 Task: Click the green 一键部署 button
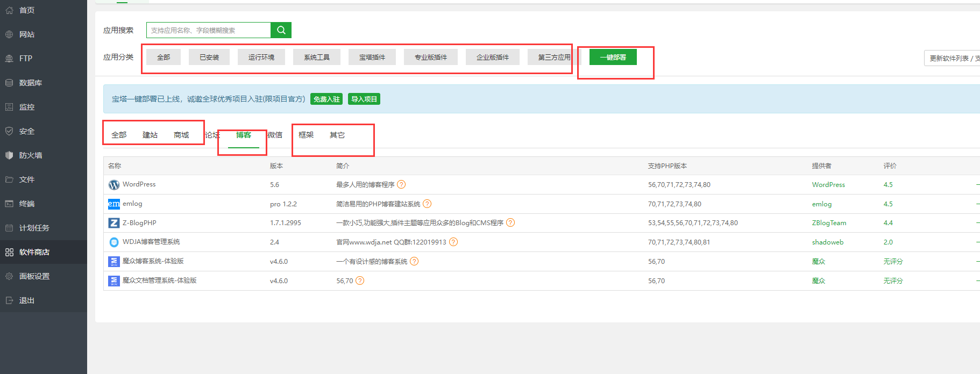click(613, 57)
